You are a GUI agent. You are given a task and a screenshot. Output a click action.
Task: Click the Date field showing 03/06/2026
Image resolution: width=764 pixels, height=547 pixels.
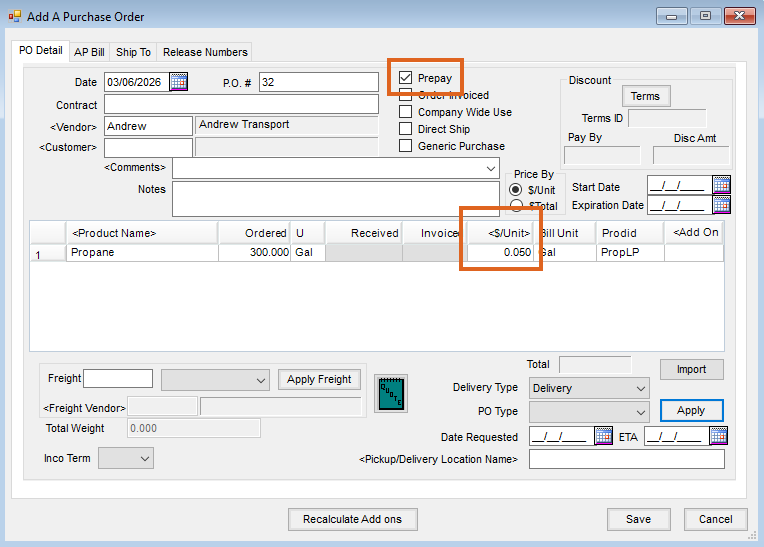pyautogui.click(x=136, y=82)
